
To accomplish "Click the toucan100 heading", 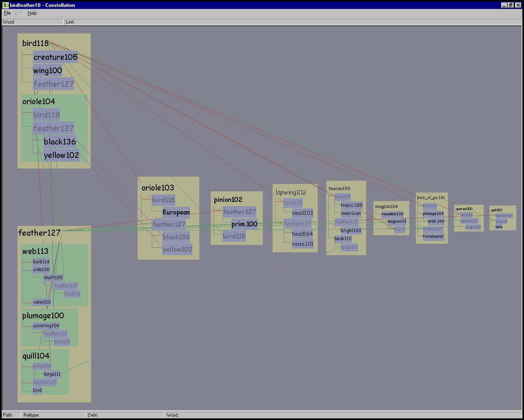I will 339,188.
